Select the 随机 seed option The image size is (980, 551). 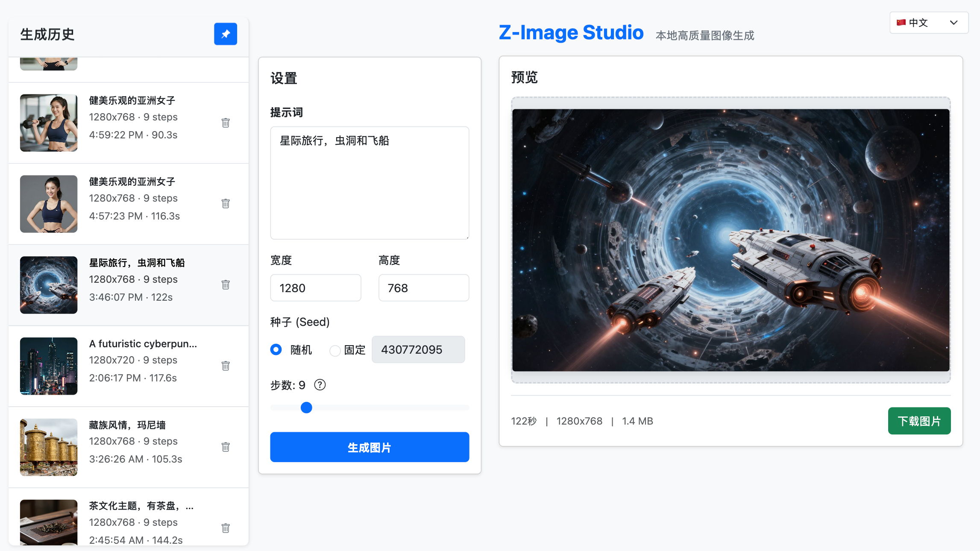pos(276,349)
